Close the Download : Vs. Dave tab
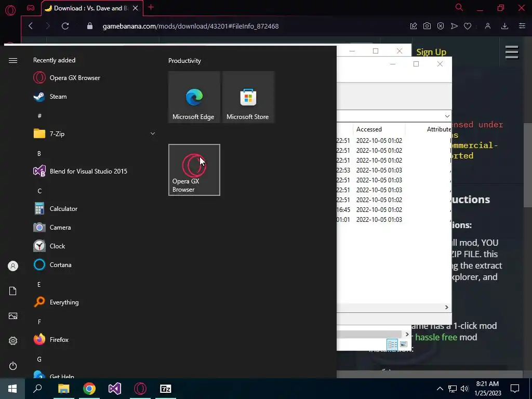The height and width of the screenshot is (399, 532). click(x=136, y=8)
